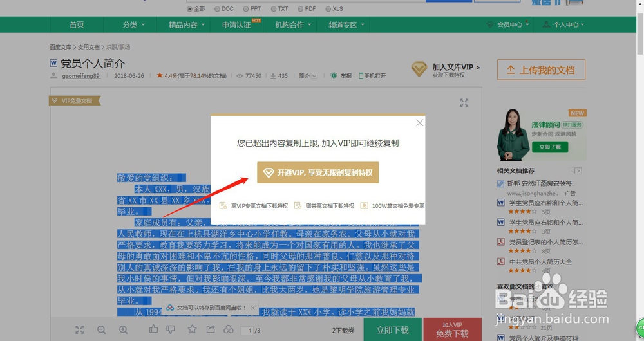Open 邯郸 安然汗蒸房安装 ad link
The image size is (644, 341).
[x=541, y=183]
